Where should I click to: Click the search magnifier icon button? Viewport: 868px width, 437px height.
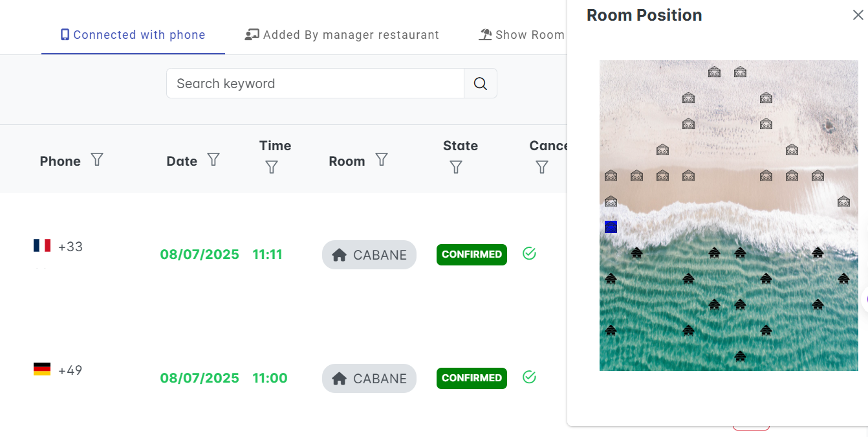(481, 84)
